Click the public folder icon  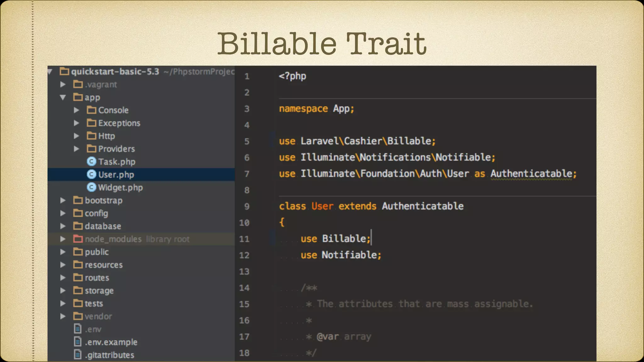(x=78, y=252)
